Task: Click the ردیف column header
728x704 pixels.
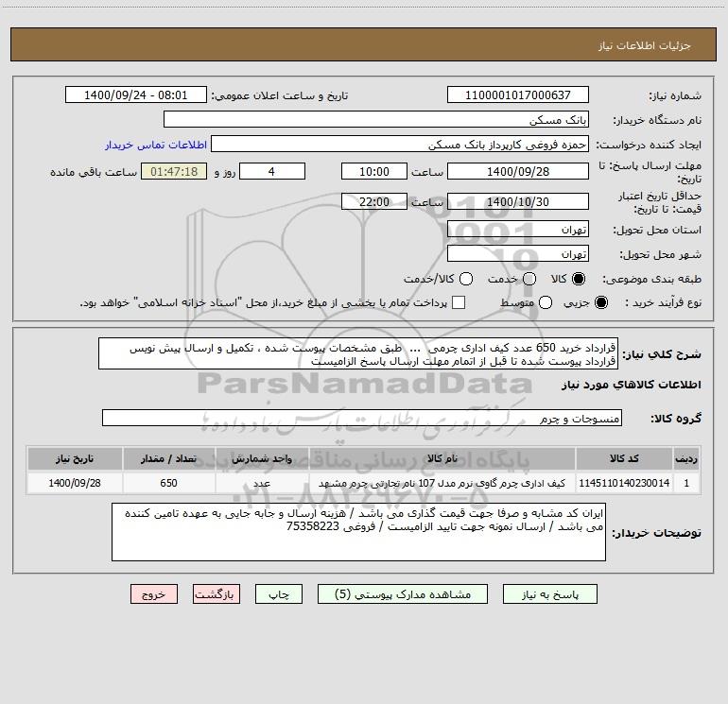Action: 686,459
